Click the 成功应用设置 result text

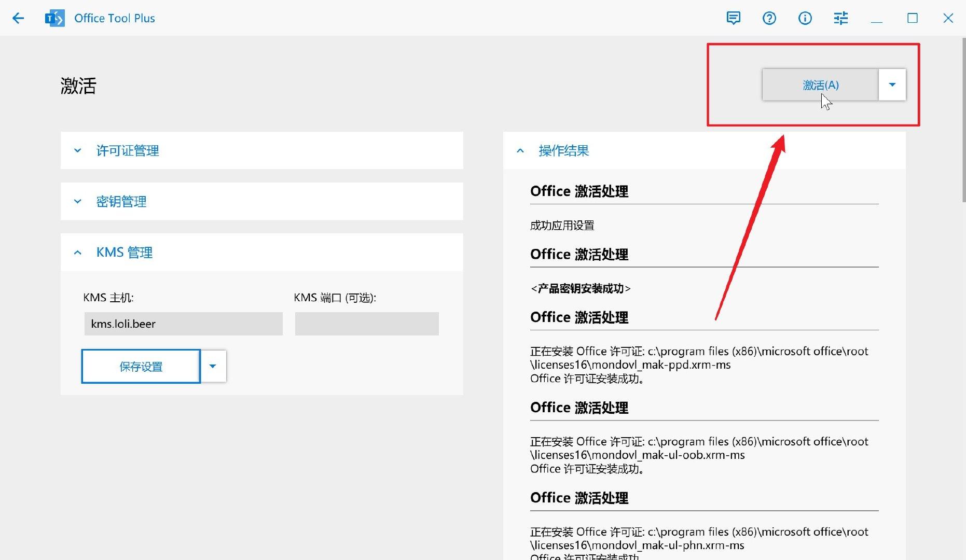(562, 226)
